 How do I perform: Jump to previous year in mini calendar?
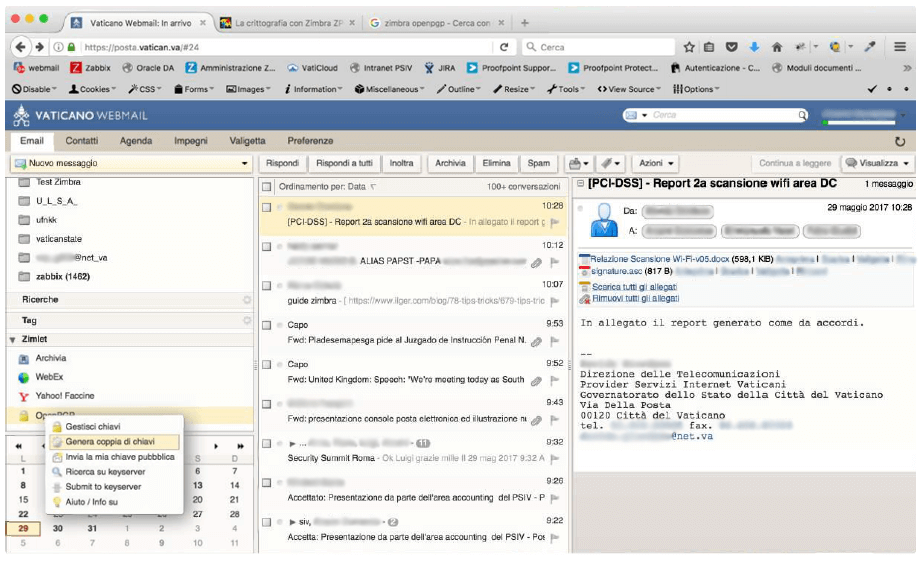click(19, 446)
